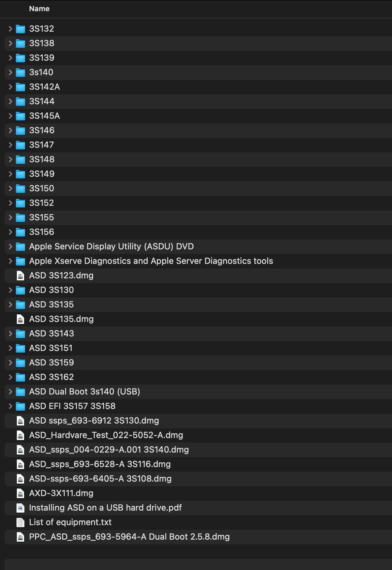392x570 pixels.
Task: Click ASD_ssps_693-6528-A 3S116.dmg icon
Action: coord(20,464)
